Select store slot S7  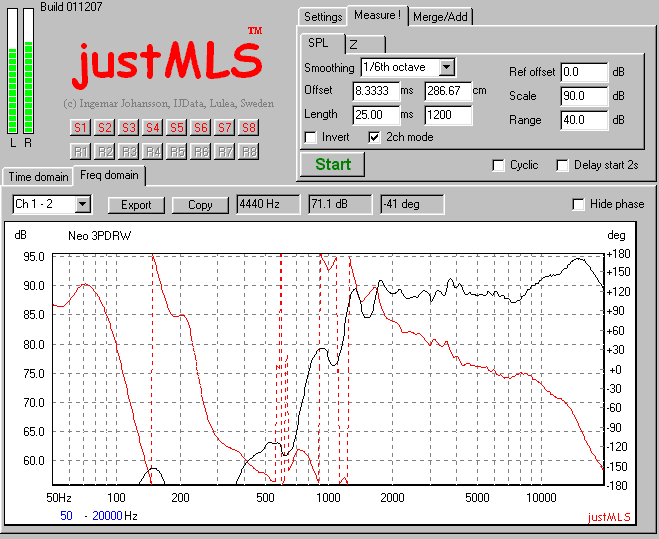click(224, 127)
